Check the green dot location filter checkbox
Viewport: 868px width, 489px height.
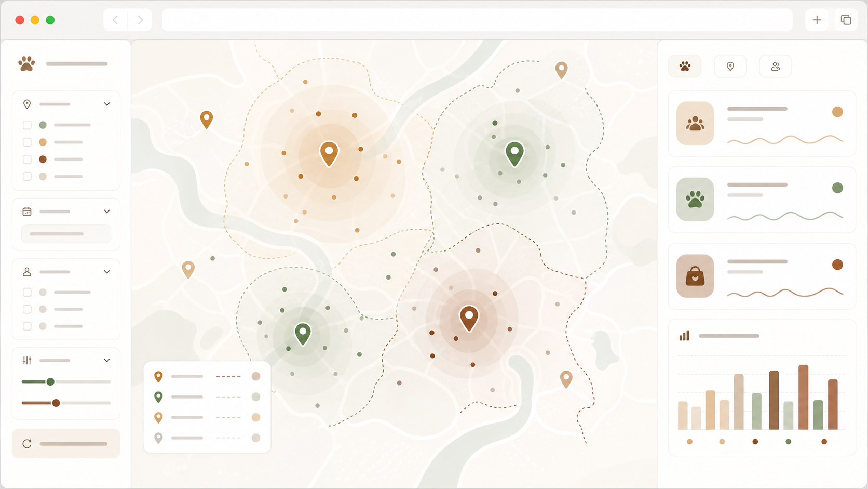click(27, 125)
